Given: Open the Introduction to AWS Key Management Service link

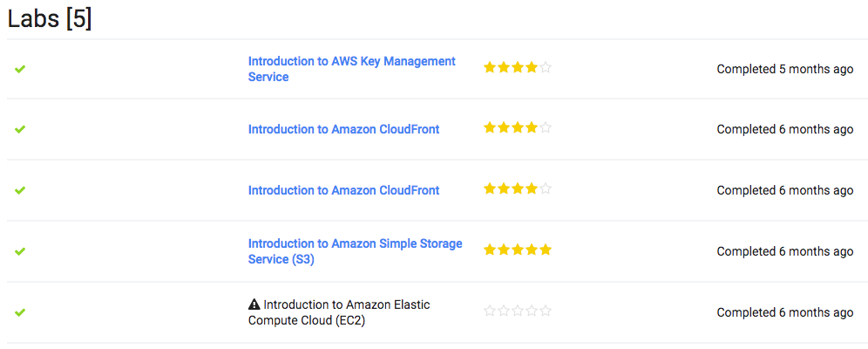Looking at the screenshot, I should (x=351, y=69).
